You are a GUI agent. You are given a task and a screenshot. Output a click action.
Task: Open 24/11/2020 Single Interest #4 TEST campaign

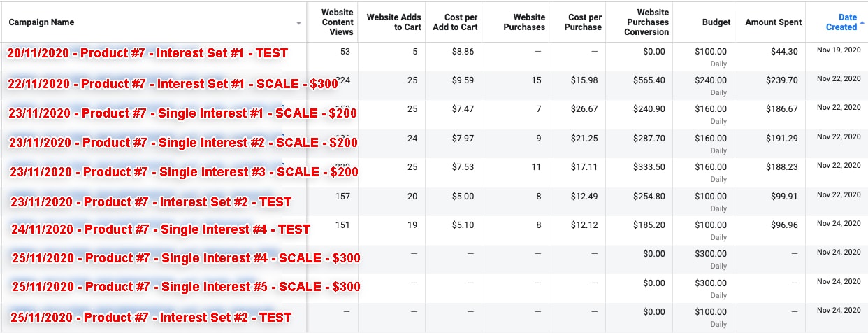coord(160,229)
